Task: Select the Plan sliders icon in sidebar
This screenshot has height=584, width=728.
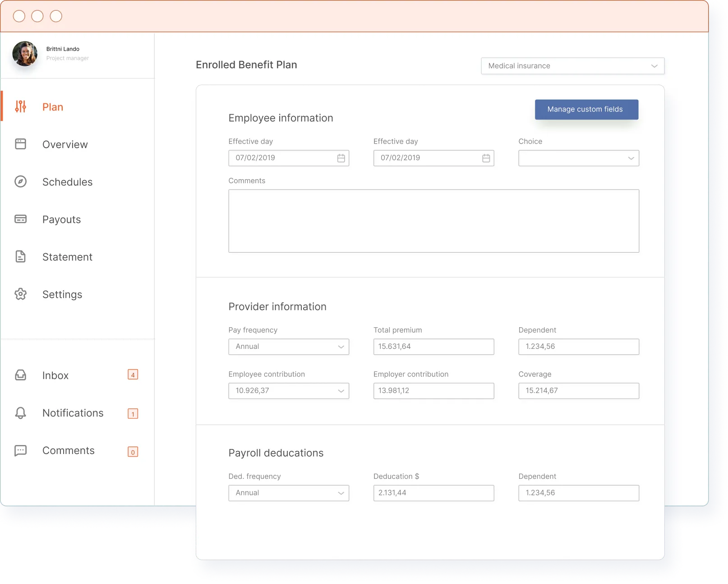Action: pyautogui.click(x=20, y=107)
